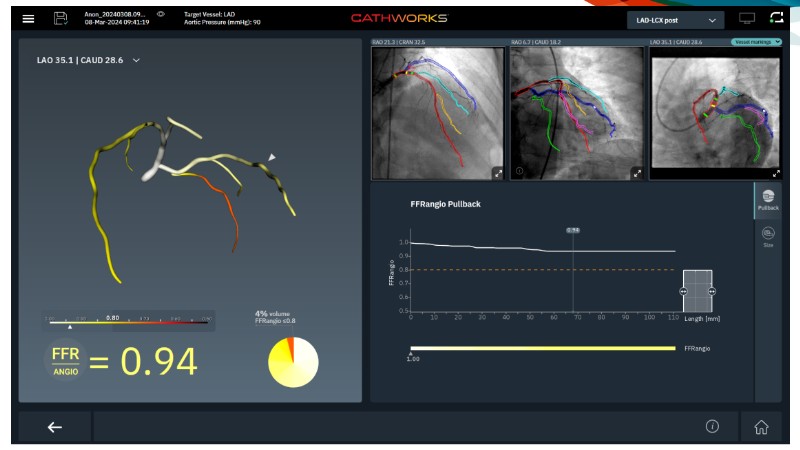Click the save report icon

[x=61, y=19]
